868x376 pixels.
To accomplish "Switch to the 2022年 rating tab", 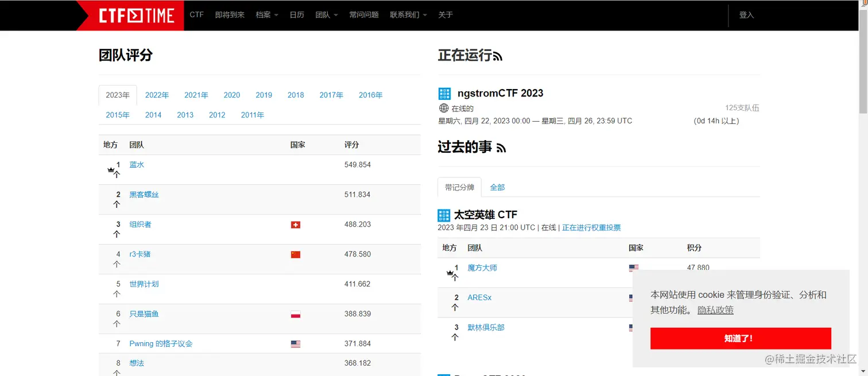I will pyautogui.click(x=157, y=95).
